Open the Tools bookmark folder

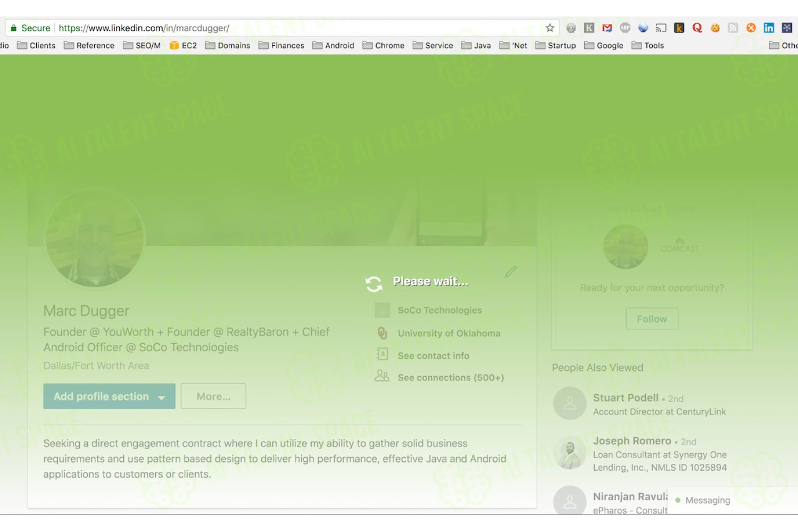click(647, 45)
